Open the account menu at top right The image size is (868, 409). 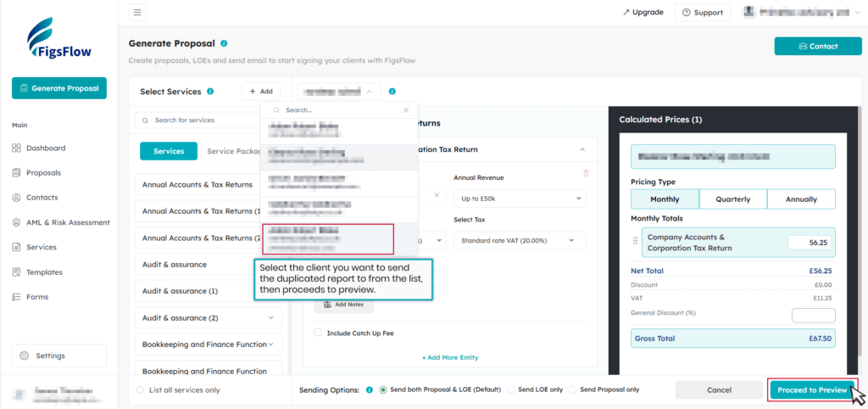pos(802,12)
